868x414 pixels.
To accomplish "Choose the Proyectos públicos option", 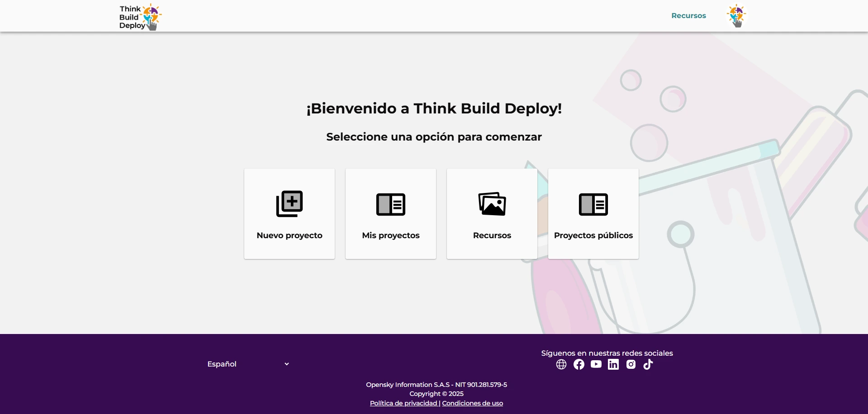I will 593,213.
